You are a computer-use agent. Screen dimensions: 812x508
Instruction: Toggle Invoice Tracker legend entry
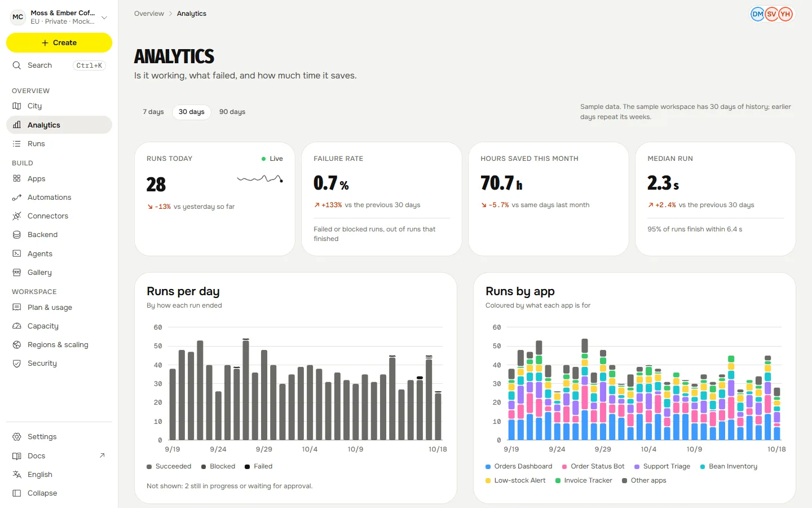tap(584, 480)
